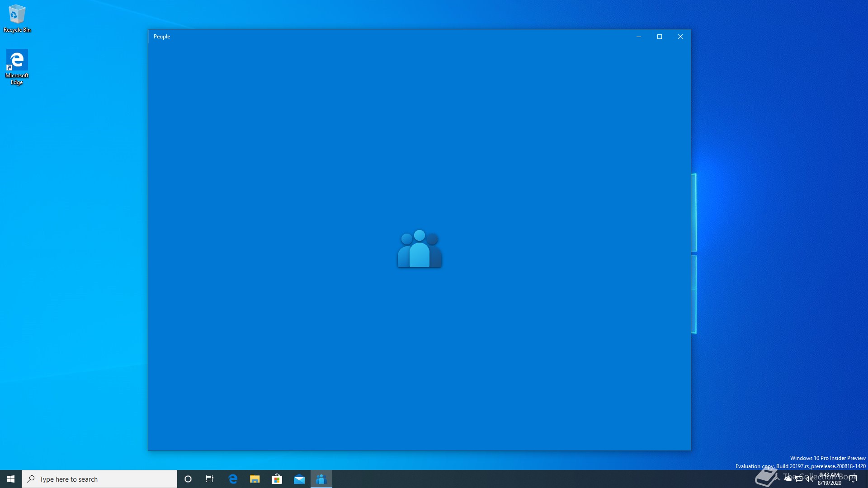Open File Explorer from the taskbar
The height and width of the screenshot is (488, 868).
coord(255,479)
